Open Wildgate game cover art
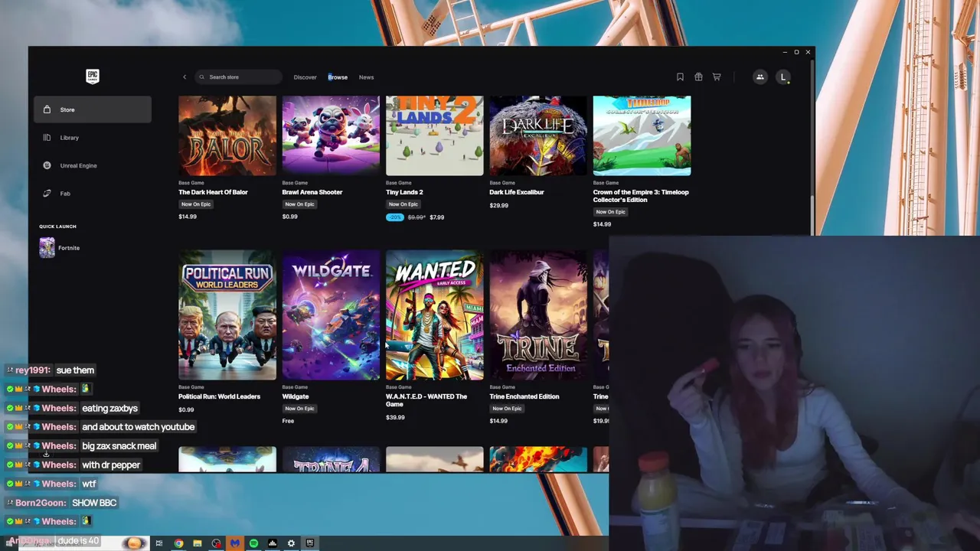Image resolution: width=980 pixels, height=551 pixels. pyautogui.click(x=331, y=315)
